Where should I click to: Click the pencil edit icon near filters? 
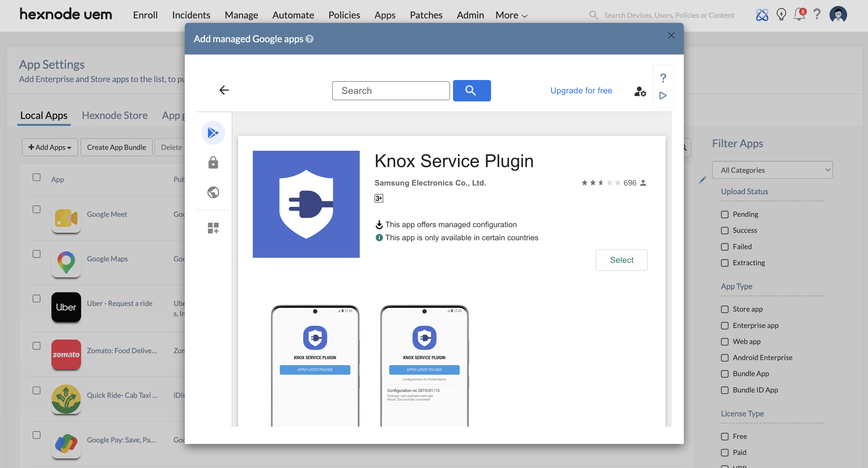coord(703,180)
